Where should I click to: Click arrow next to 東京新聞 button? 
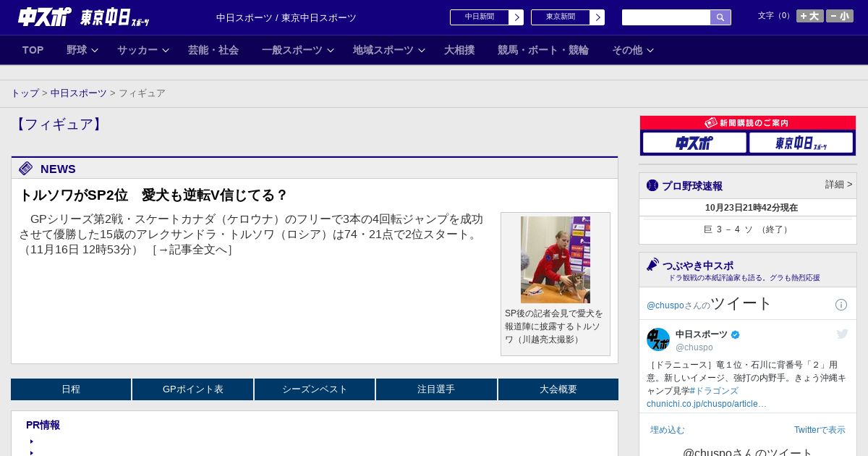[x=597, y=17]
